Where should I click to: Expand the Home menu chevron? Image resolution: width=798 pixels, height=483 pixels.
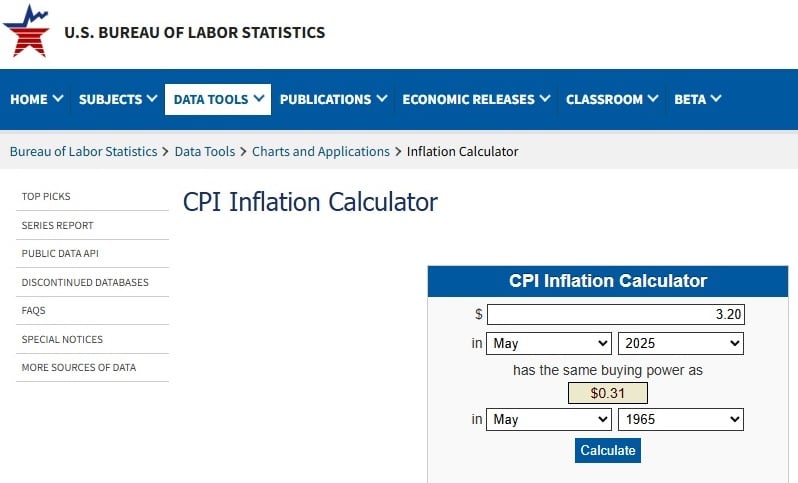click(58, 99)
